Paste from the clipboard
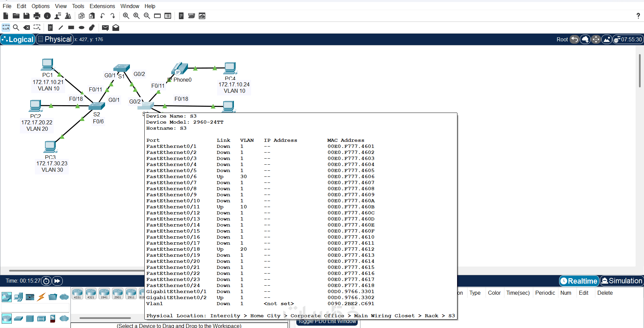Viewport: 644px width, 328px height. [92, 16]
